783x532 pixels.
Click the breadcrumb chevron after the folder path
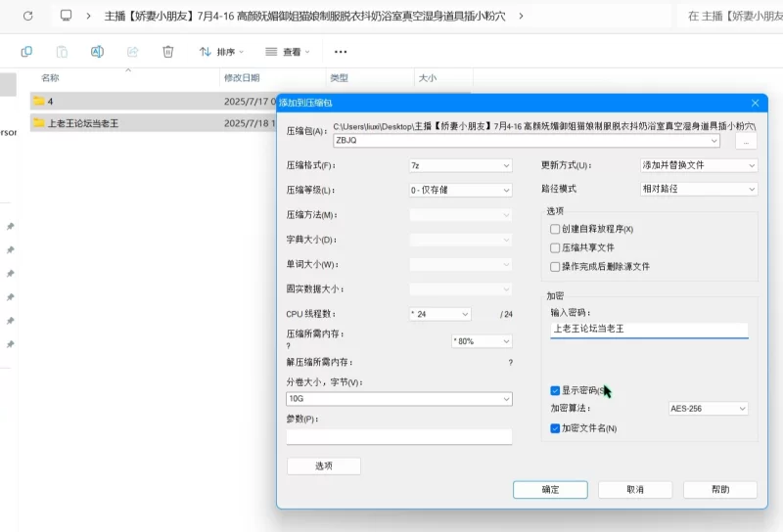[x=521, y=16]
